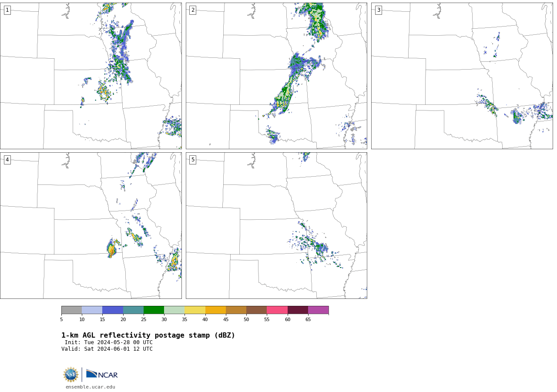Open ensemble member 1 reflectivity map
The height and width of the screenshot is (392, 557).
(x=91, y=76)
